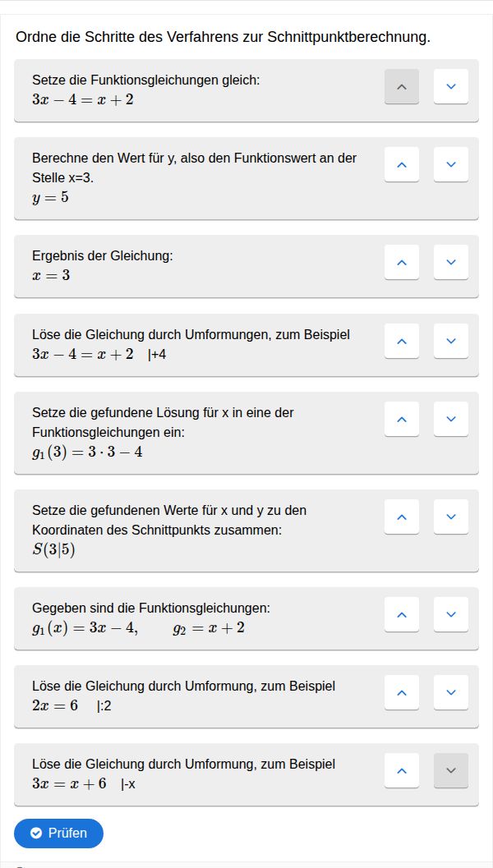Click the disabled up arrow of first step
This screenshot has width=493, height=868.
click(402, 86)
